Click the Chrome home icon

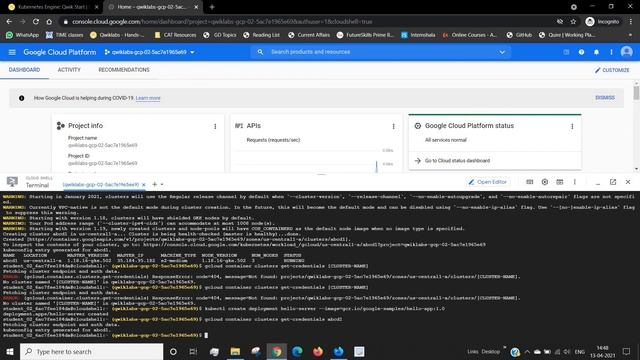[49, 21]
